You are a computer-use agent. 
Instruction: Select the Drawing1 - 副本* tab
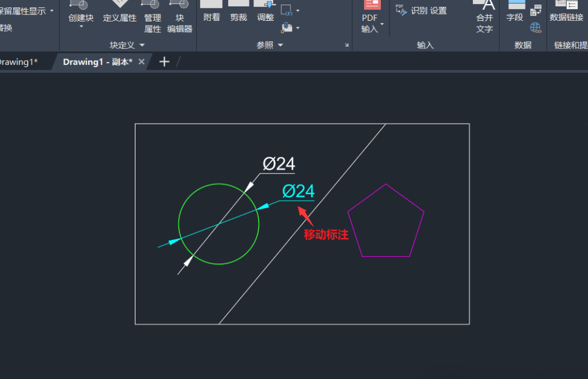97,62
